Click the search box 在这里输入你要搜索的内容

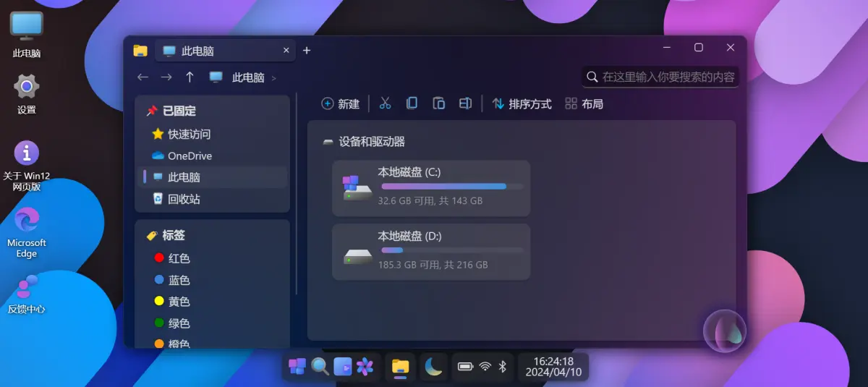pyautogui.click(x=660, y=77)
